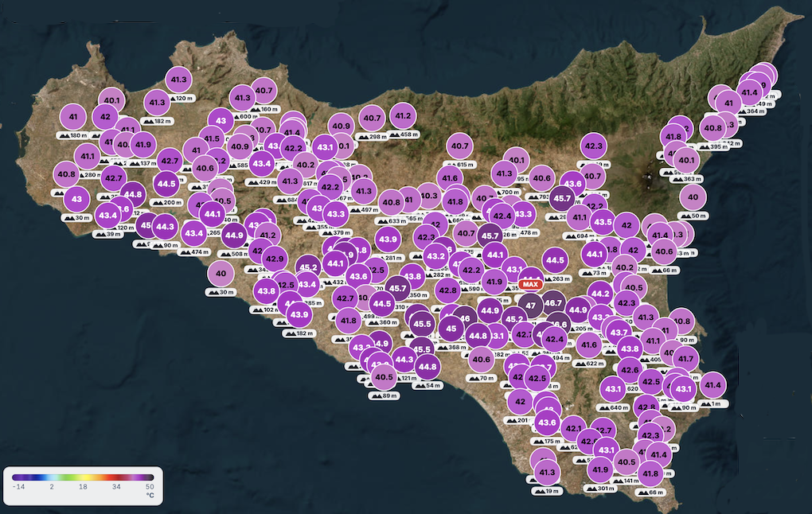Select the 41.3 marker above 182 m label

pos(157,103)
